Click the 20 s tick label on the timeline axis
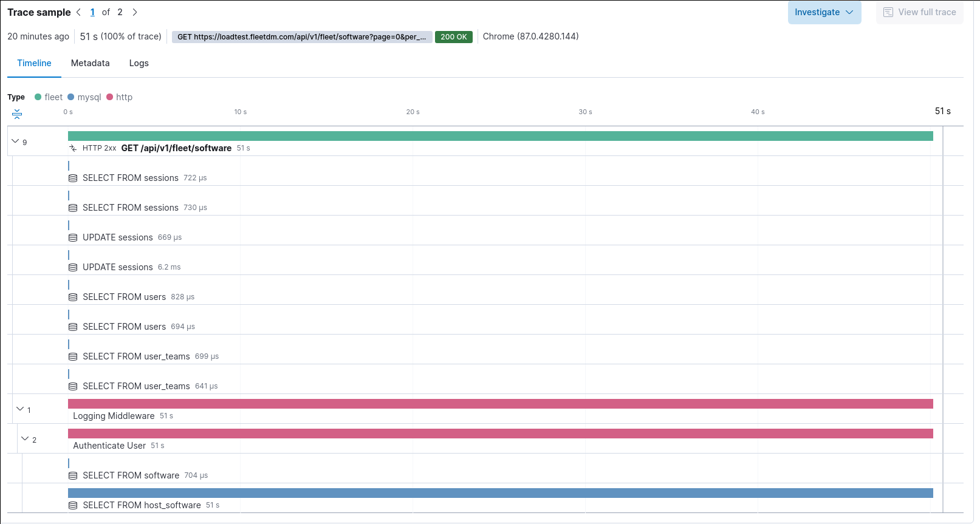 413,112
